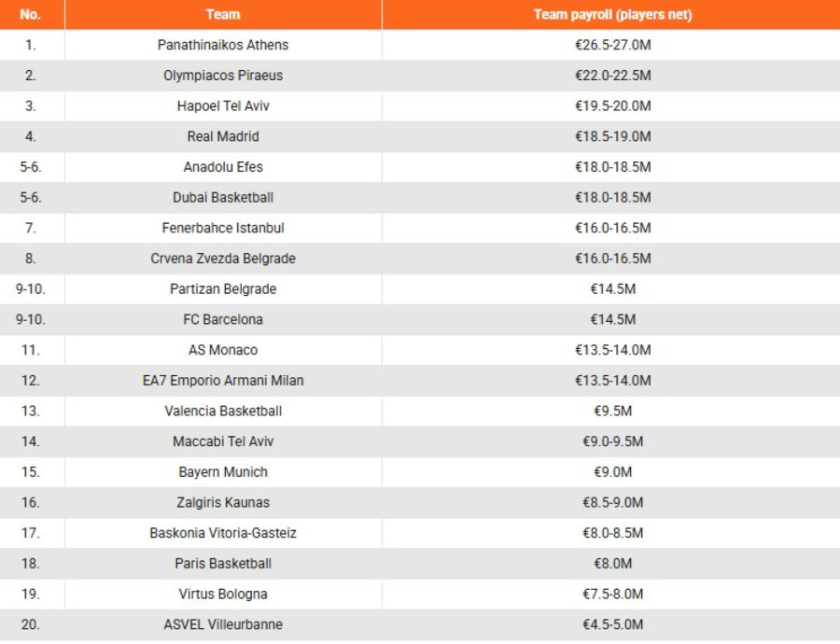This screenshot has height=644, width=840.
Task: Click the Partizan Belgrade cell
Action: point(223,289)
